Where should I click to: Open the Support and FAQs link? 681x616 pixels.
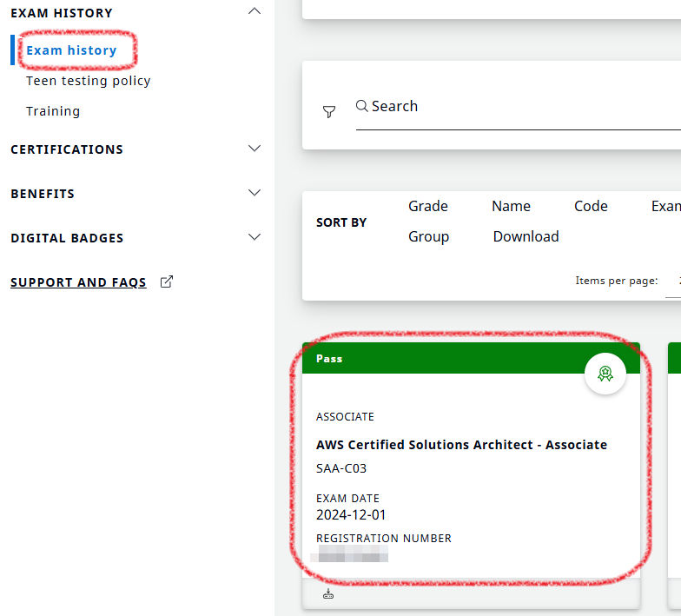coord(78,282)
